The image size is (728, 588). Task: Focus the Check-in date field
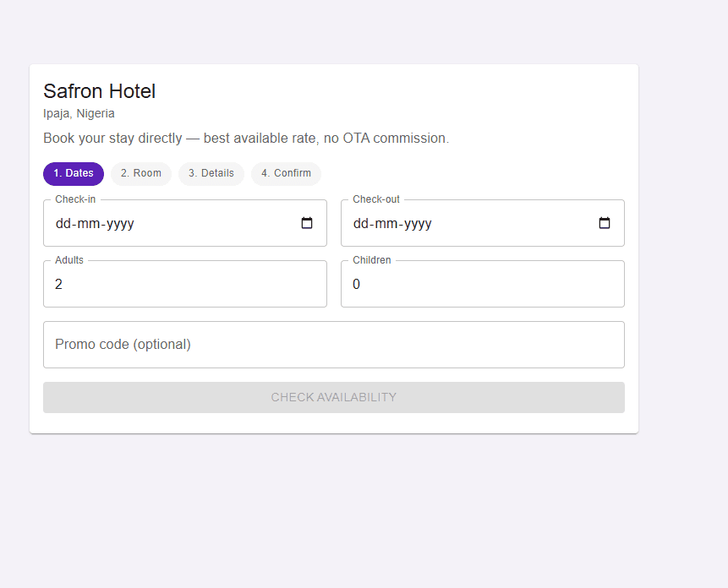click(x=185, y=223)
